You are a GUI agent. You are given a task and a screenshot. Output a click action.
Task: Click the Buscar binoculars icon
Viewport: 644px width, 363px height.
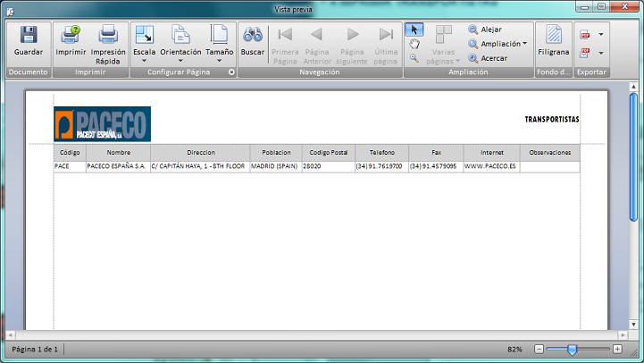(253, 35)
